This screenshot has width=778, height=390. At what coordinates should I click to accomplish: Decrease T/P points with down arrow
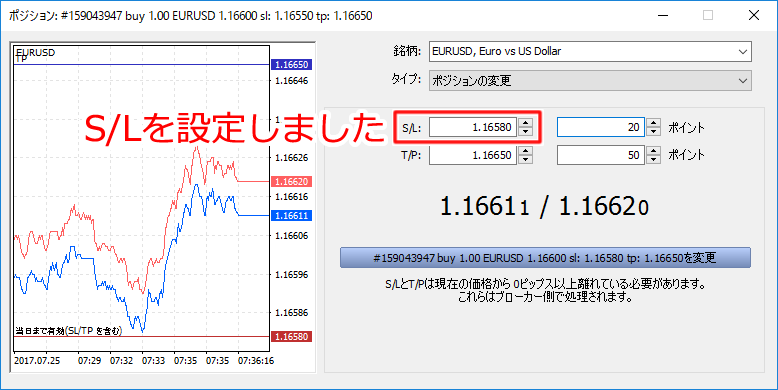tap(653, 159)
